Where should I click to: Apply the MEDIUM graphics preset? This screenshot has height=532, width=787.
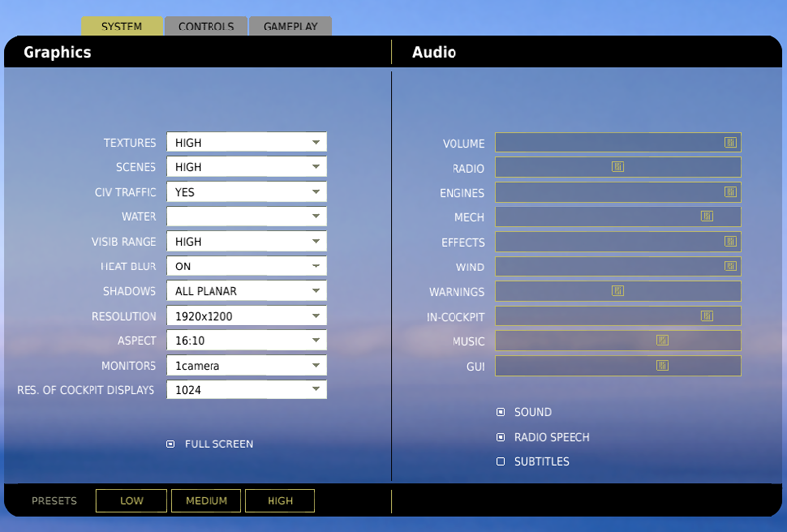pos(206,501)
